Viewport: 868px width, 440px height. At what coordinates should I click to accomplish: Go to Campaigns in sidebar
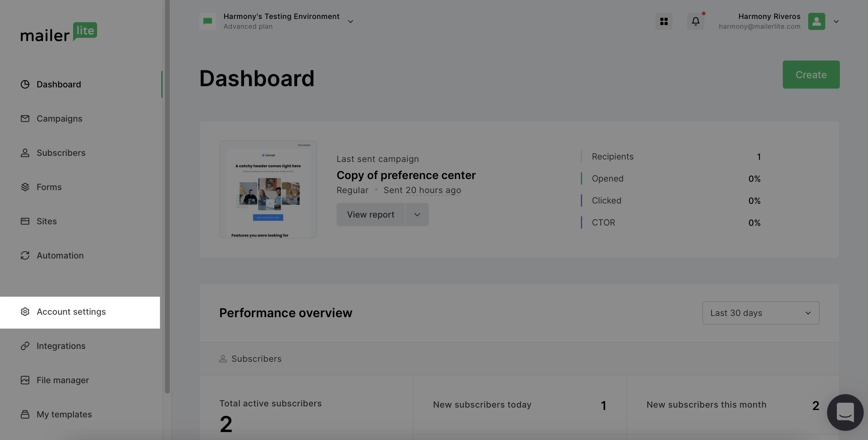tap(59, 119)
